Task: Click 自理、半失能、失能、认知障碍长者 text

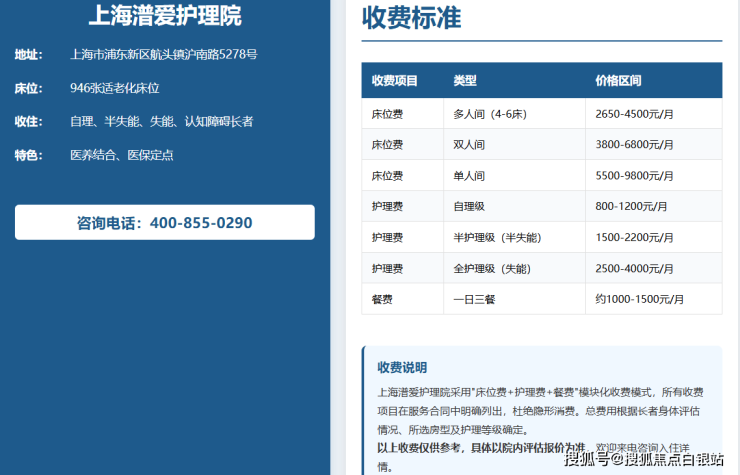Action: point(161,122)
